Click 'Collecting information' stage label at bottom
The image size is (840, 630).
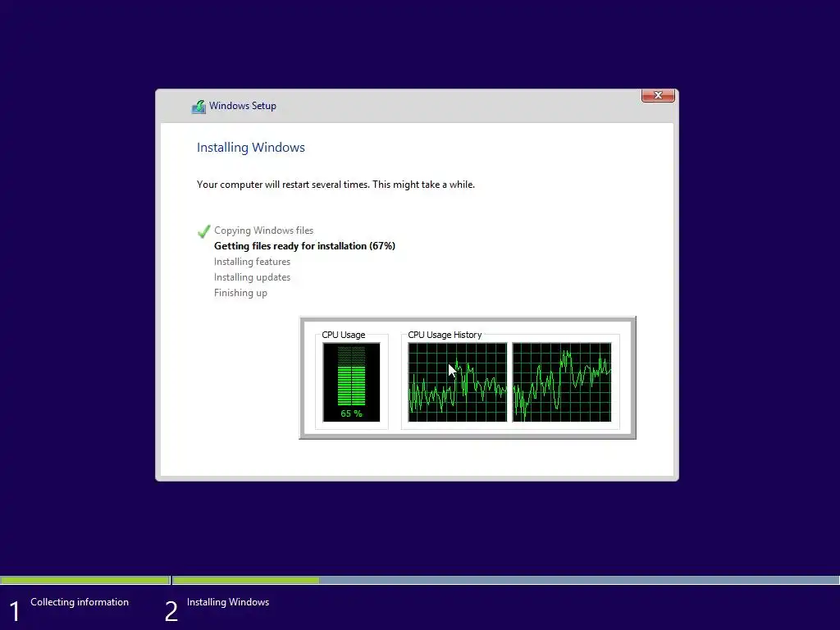click(80, 602)
